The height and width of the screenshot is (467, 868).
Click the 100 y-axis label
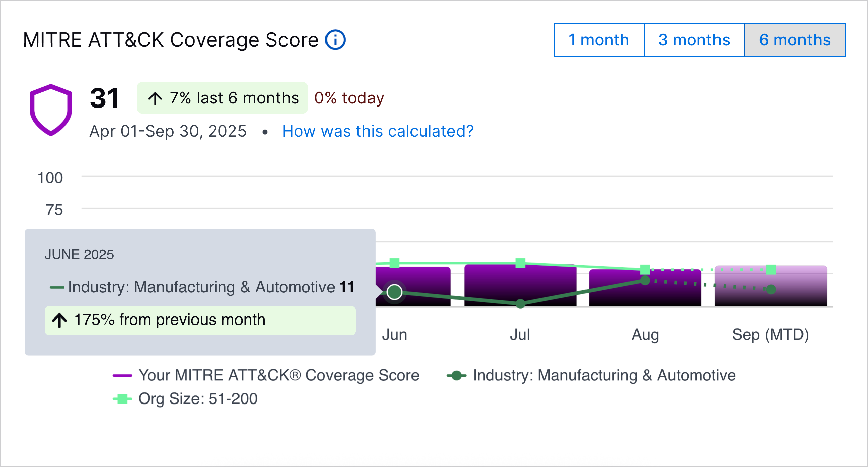[x=50, y=178]
